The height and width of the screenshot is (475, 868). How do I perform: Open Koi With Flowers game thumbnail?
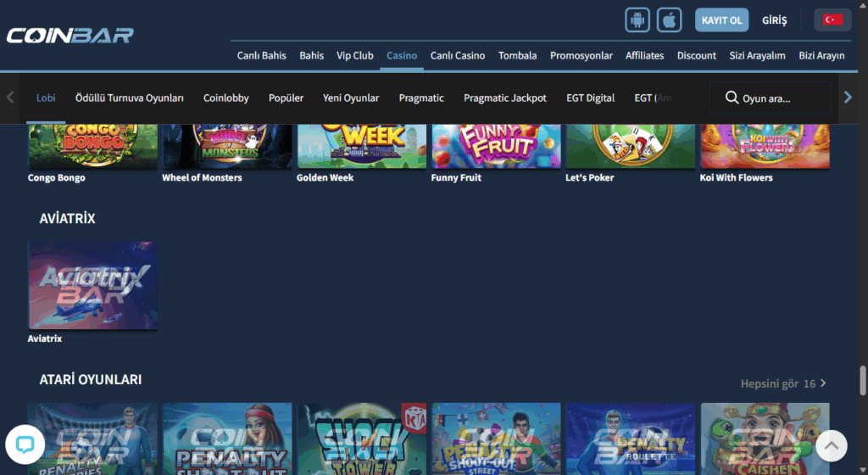tap(765, 146)
